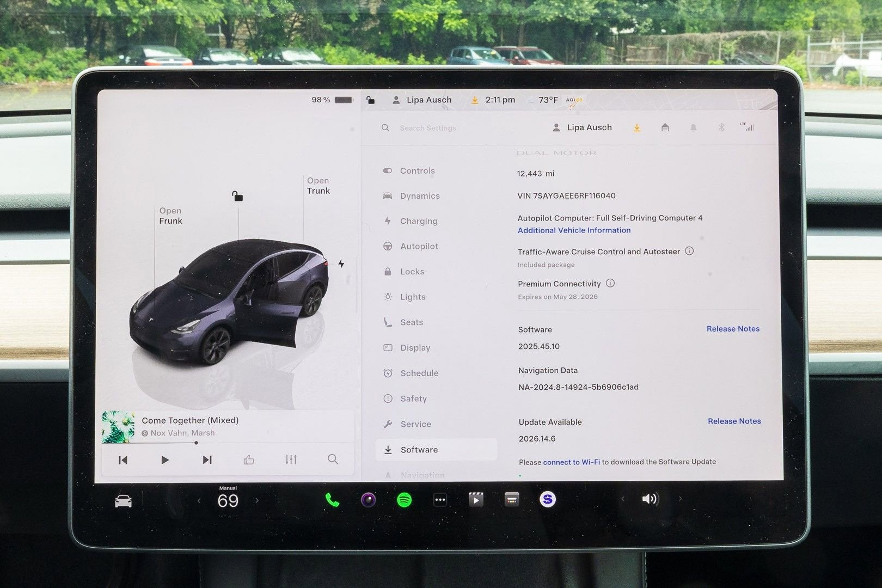Tap the LTE signal strength icon

[747, 127]
